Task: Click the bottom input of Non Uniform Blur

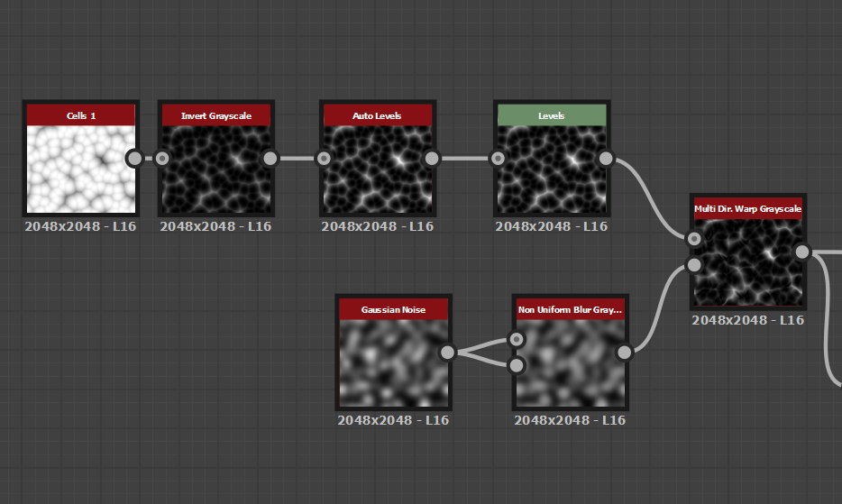Action: [517, 365]
